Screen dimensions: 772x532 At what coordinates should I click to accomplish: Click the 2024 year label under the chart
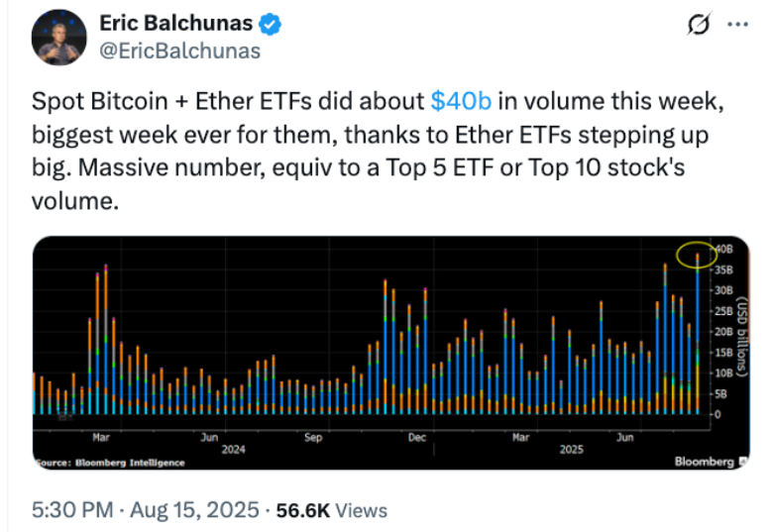coord(233,449)
